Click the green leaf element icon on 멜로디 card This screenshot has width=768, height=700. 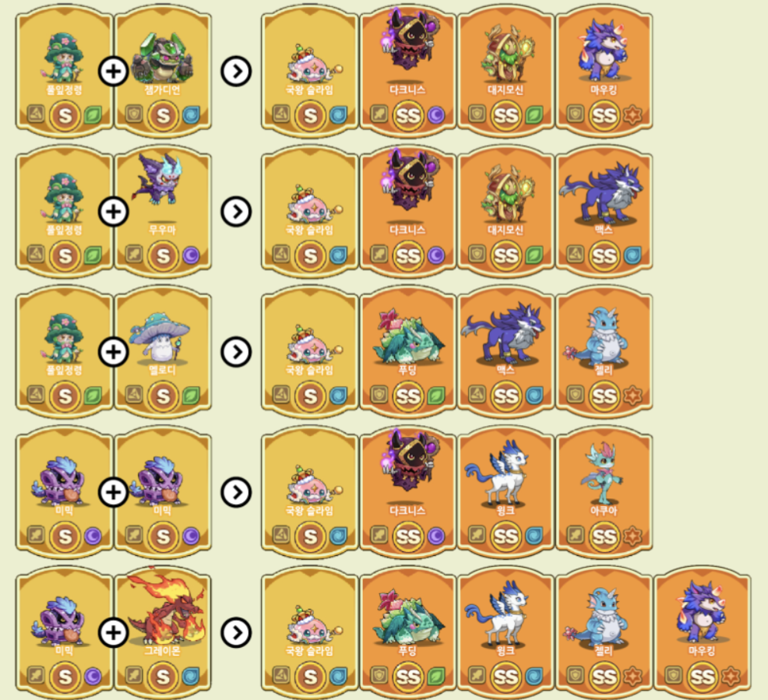pos(191,395)
